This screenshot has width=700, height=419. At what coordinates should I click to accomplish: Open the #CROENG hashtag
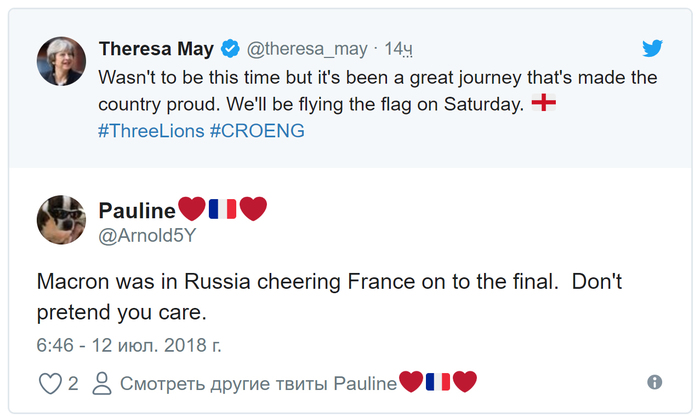click(257, 131)
